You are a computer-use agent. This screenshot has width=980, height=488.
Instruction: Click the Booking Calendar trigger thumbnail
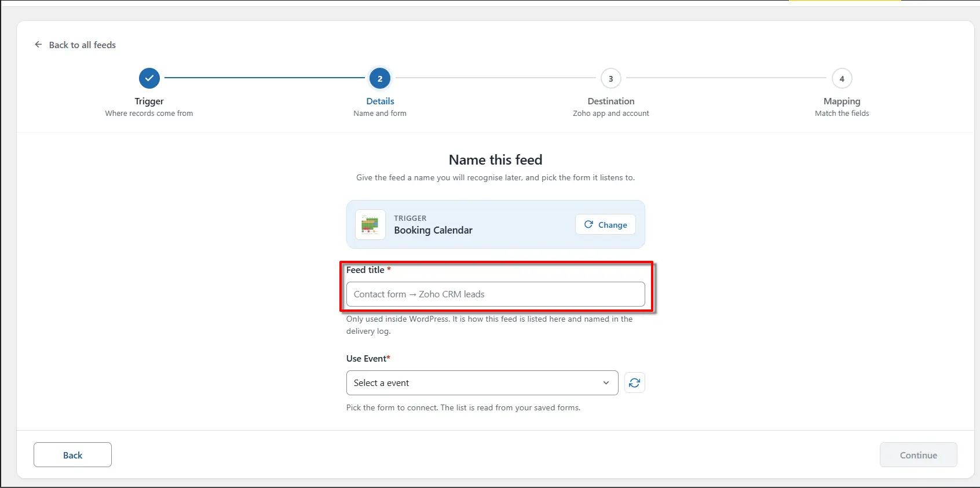(x=370, y=224)
